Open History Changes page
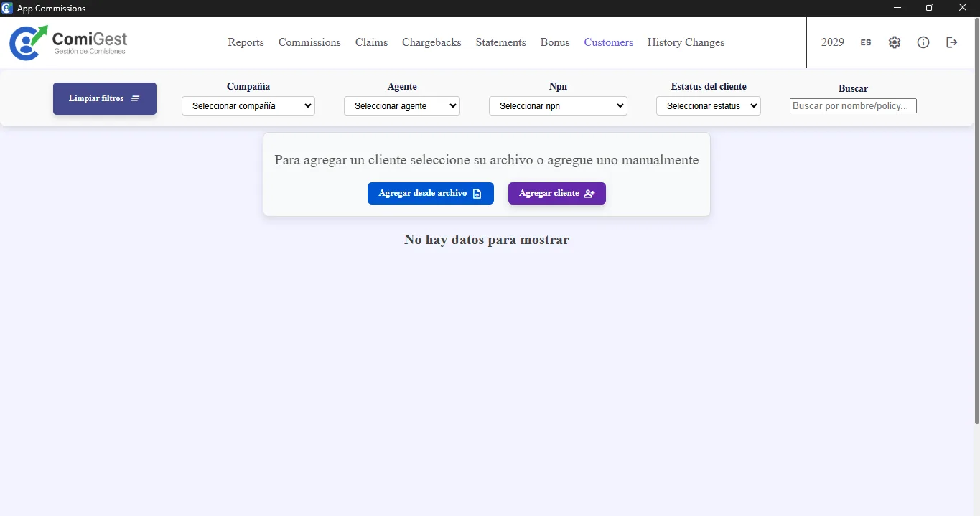This screenshot has height=516, width=980. click(x=686, y=42)
